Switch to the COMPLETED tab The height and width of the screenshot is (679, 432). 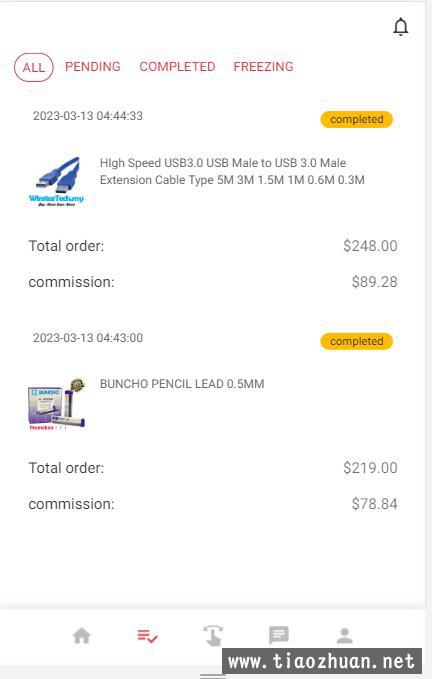(x=177, y=67)
